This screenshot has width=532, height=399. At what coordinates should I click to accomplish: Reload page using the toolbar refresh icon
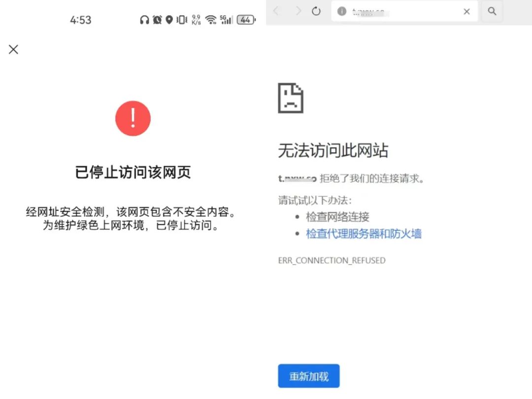point(316,11)
